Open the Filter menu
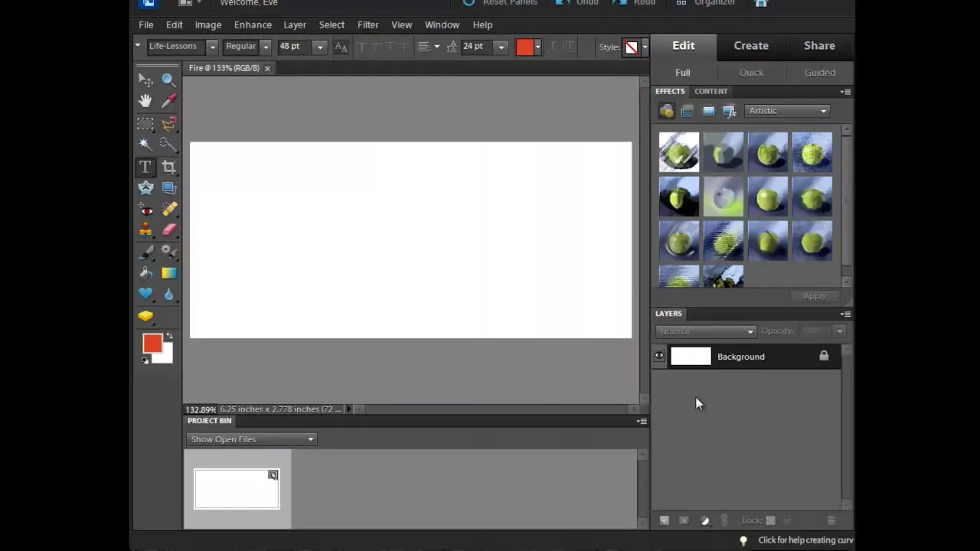 367,24
